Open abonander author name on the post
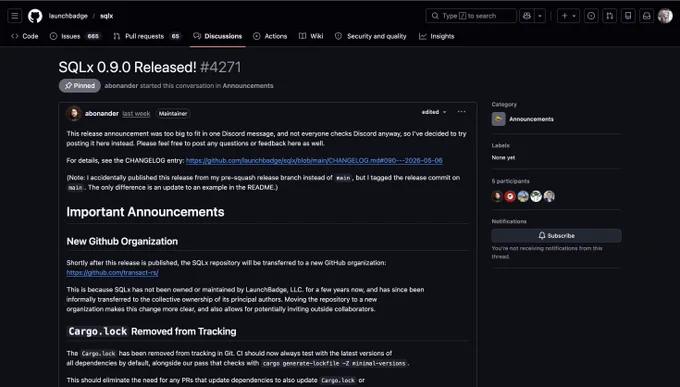Viewport: 680px width, 387px height. pyautogui.click(x=102, y=114)
